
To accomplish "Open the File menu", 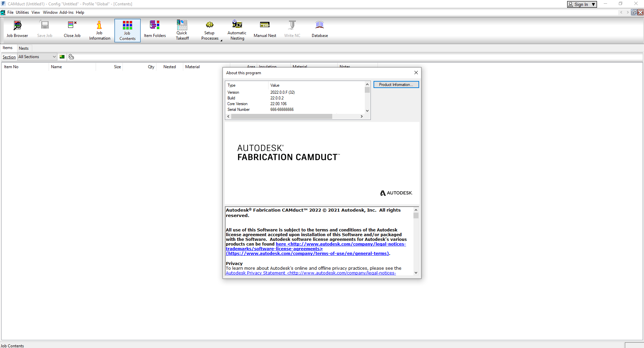I will click(10, 12).
